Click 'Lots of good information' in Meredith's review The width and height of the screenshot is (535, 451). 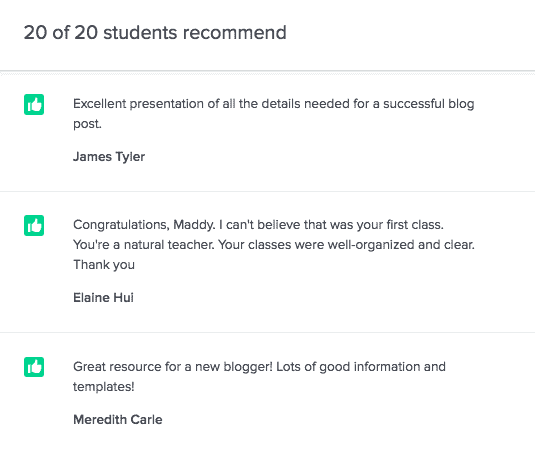click(x=348, y=367)
